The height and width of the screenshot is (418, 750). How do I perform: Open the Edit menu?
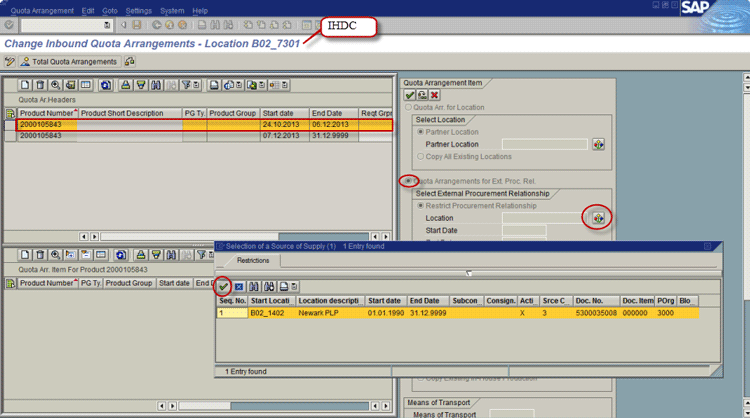[x=88, y=11]
